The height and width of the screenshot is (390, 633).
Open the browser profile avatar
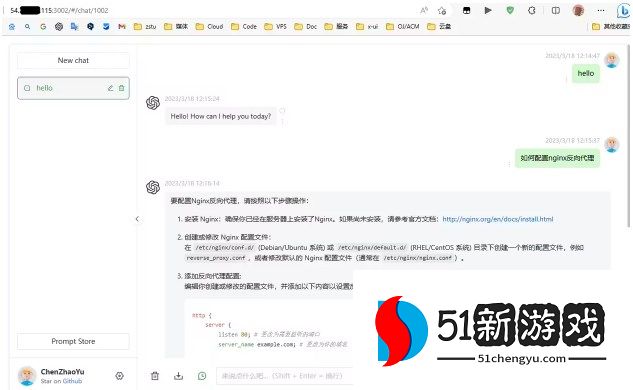click(x=579, y=10)
